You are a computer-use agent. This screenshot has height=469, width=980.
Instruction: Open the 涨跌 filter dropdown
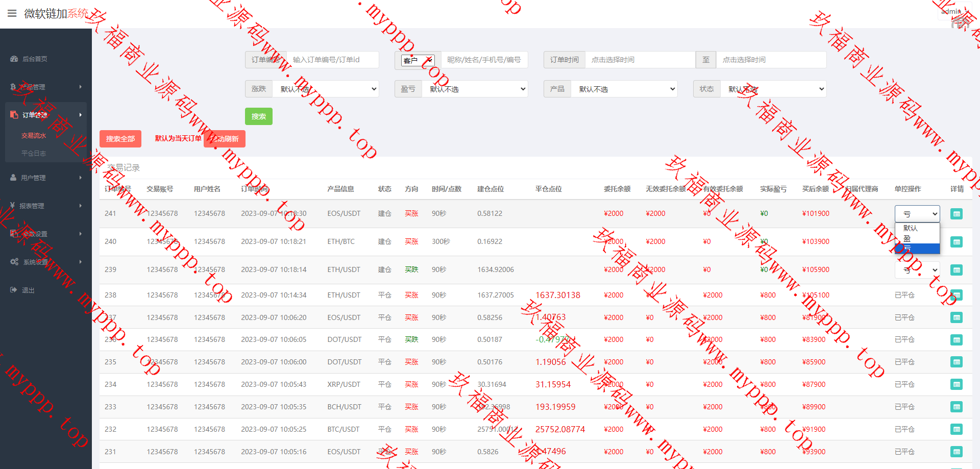(x=325, y=89)
